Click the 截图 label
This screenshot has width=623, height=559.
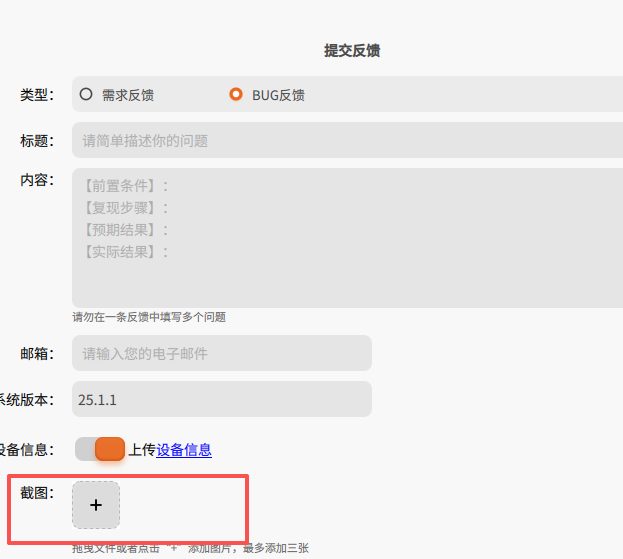tap(37, 493)
